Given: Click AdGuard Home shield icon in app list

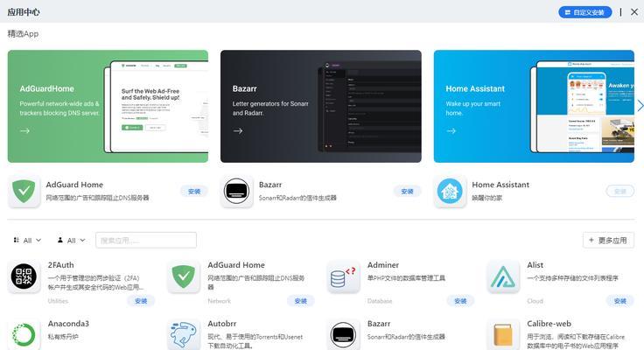Looking at the screenshot, I should 184,276.
